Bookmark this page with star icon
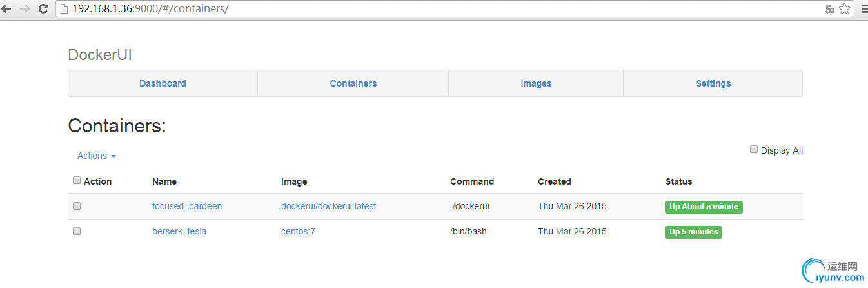 pyautogui.click(x=845, y=9)
